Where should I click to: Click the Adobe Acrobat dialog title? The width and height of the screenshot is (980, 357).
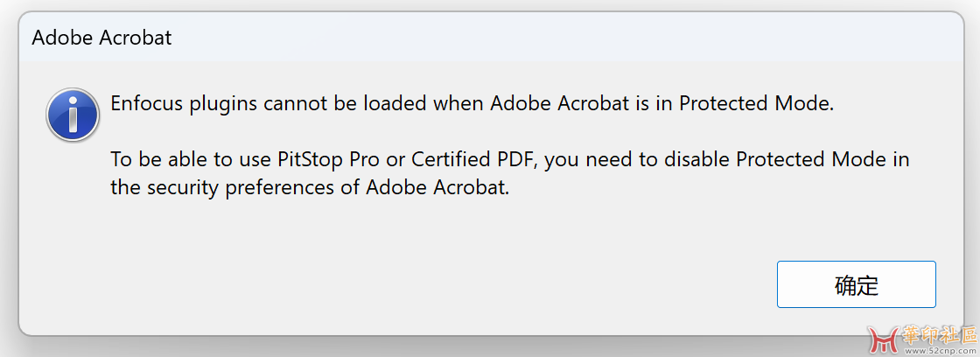tap(101, 38)
